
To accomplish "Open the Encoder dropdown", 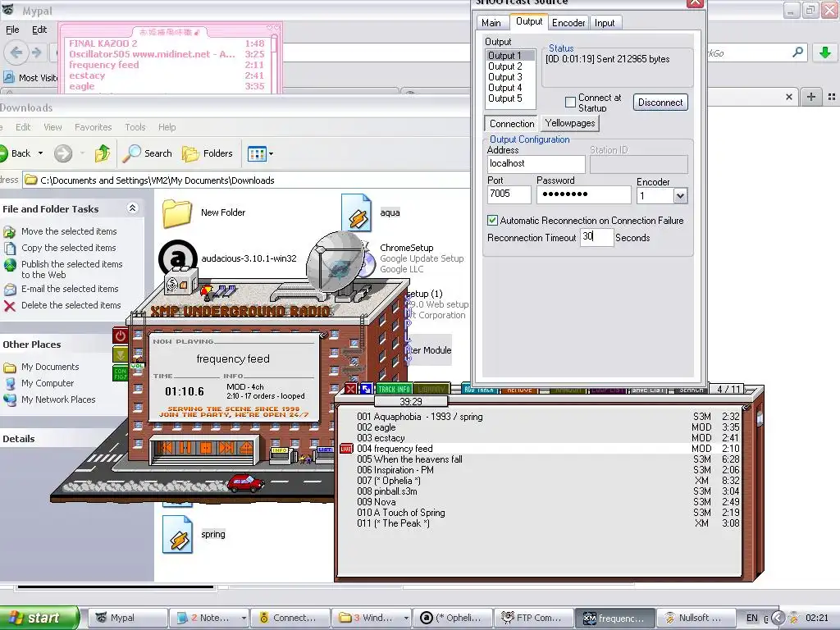I will point(680,196).
